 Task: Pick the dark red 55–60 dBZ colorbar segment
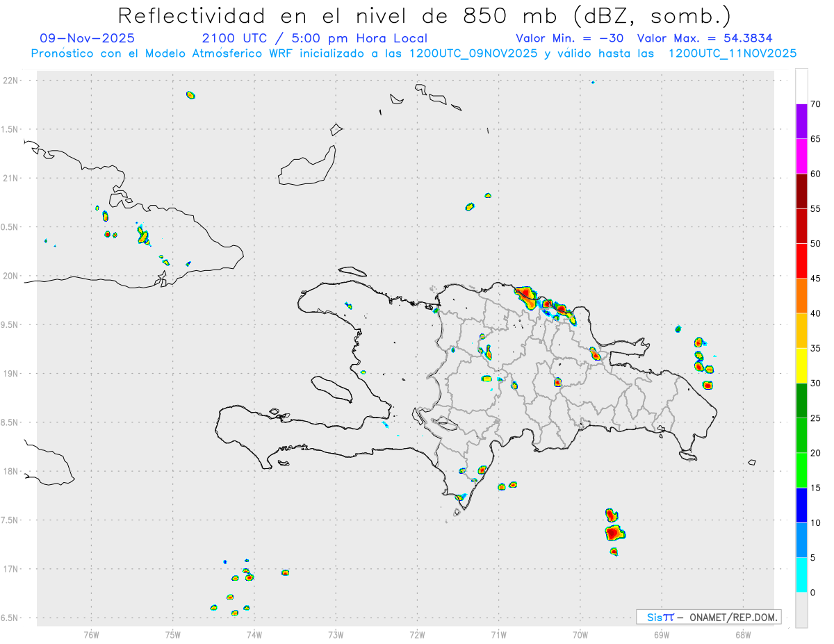pos(801,191)
